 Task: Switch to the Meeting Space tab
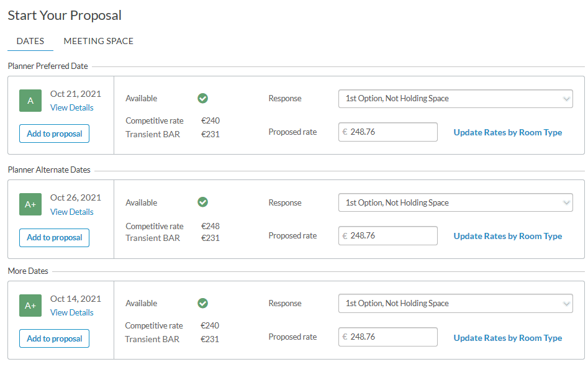click(99, 41)
